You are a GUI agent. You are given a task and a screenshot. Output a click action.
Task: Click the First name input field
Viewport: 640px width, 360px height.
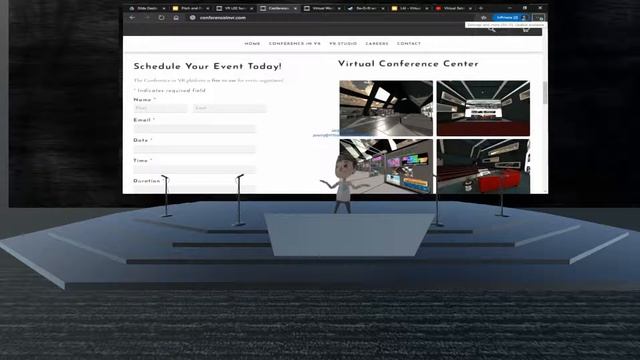pos(160,108)
